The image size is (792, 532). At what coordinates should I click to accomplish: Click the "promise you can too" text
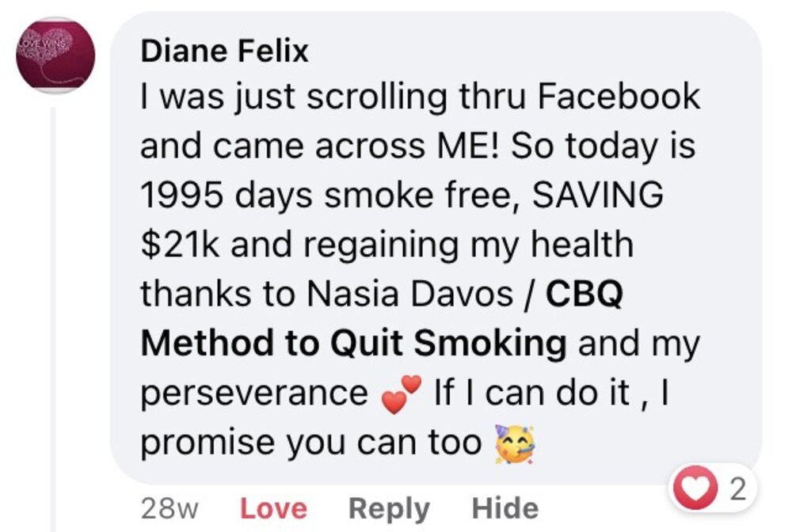coord(311,443)
